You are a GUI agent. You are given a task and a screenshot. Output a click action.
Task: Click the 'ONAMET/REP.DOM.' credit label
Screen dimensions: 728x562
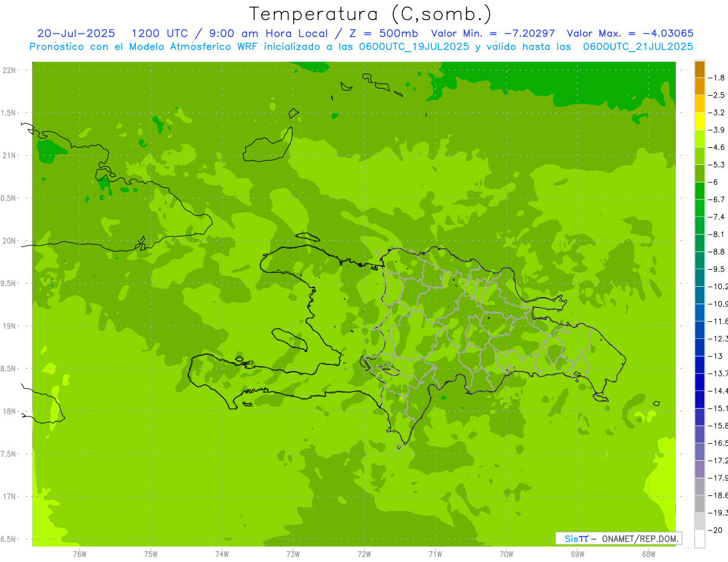coord(639,538)
